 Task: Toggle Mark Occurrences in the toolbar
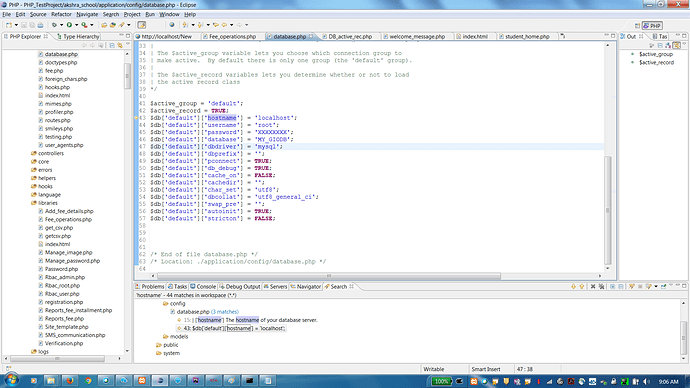pos(142,25)
